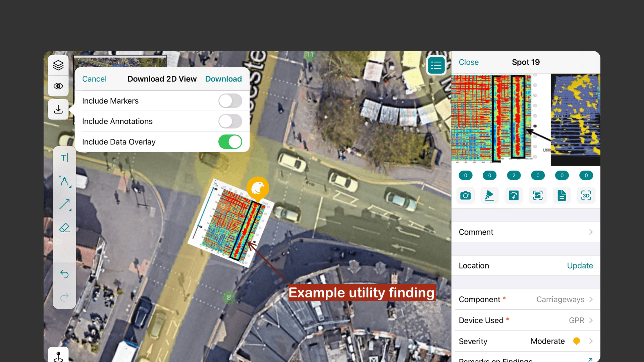
Task: Disable the Include Data Overlay switch
Action: (x=230, y=142)
